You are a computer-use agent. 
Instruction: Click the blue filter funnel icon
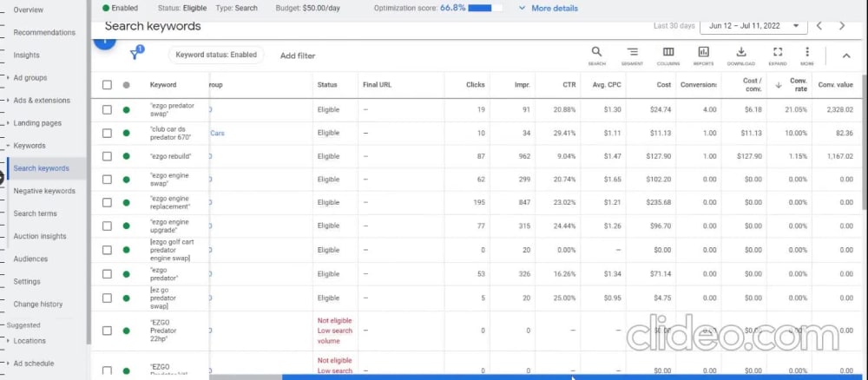(x=135, y=54)
